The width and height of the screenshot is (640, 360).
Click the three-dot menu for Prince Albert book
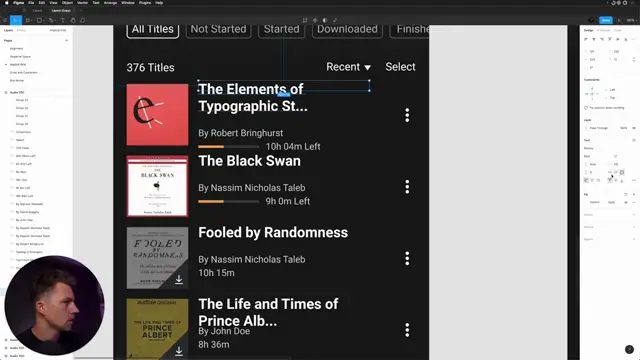(407, 330)
